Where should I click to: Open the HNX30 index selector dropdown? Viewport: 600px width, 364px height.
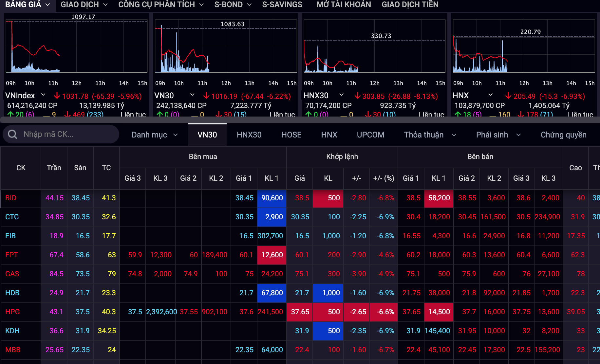point(341,95)
